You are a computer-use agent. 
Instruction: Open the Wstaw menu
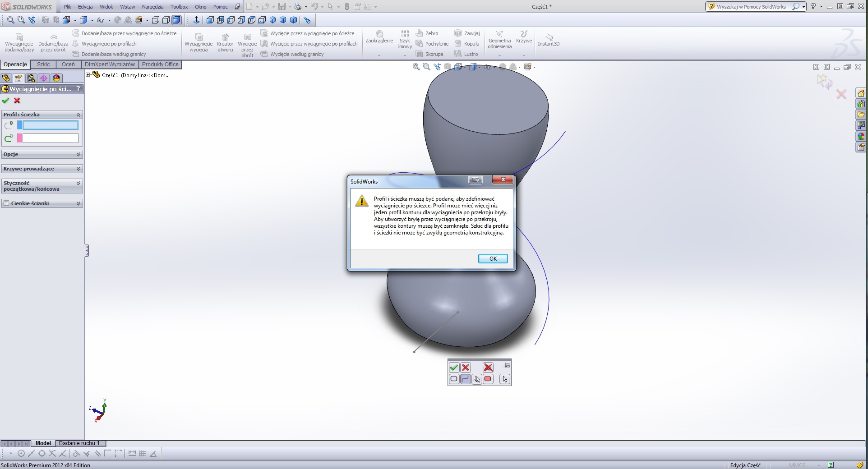128,7
